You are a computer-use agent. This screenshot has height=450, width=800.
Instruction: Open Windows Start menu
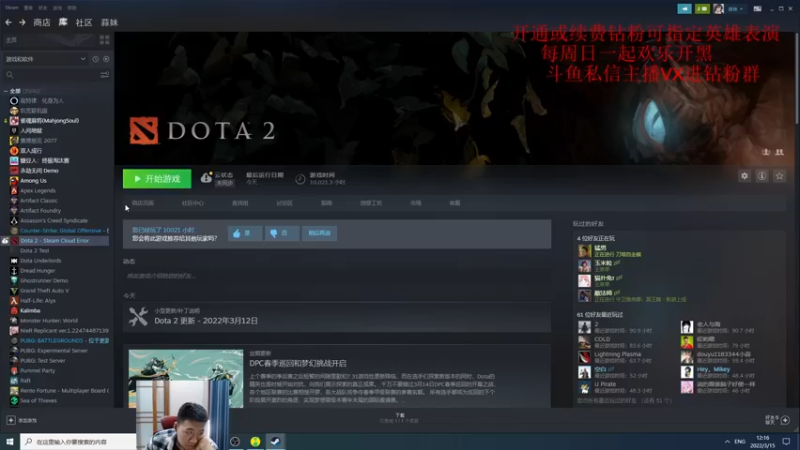pos(10,441)
